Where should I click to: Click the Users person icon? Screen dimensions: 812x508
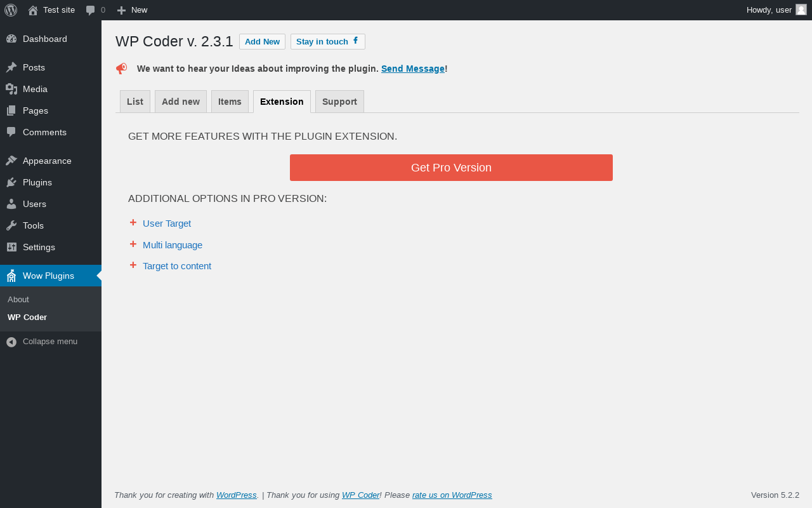coord(11,204)
